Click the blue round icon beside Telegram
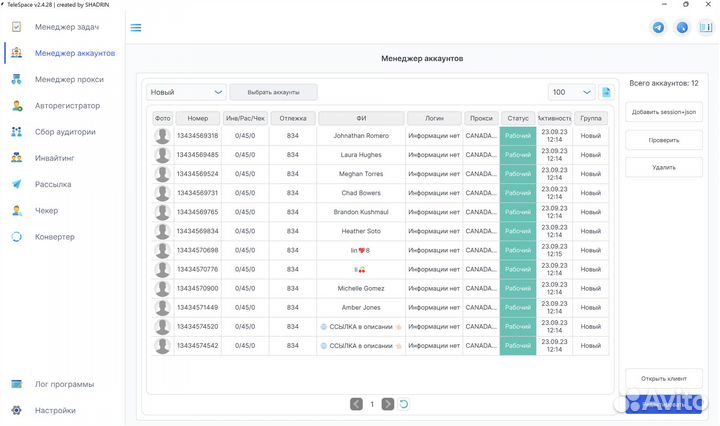The width and height of the screenshot is (720, 426). [682, 28]
